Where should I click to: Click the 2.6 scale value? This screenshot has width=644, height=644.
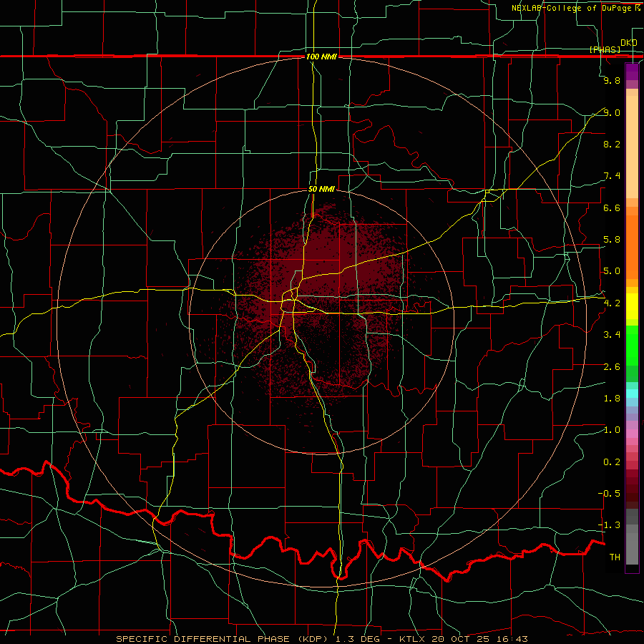(612, 367)
